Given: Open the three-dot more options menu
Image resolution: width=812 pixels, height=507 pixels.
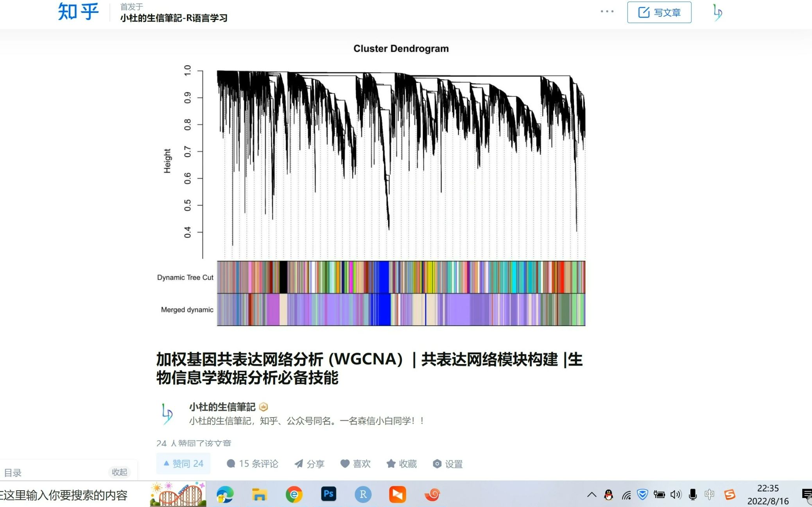Looking at the screenshot, I should point(607,11).
